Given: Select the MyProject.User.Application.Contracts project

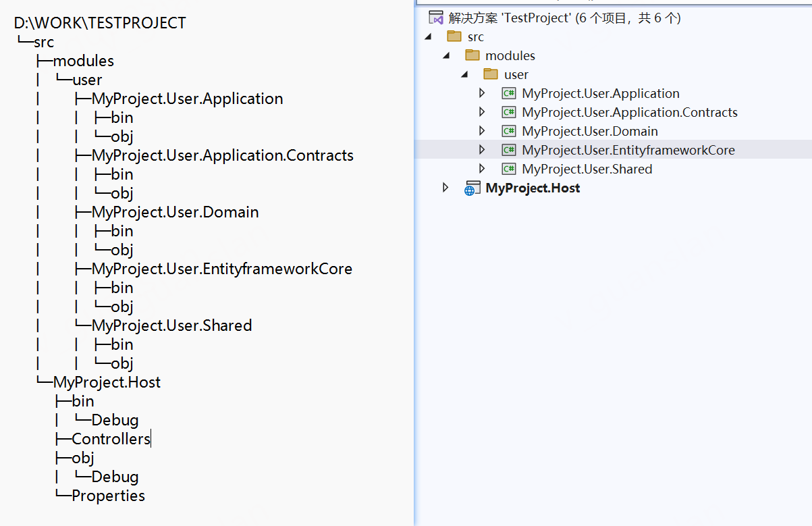Looking at the screenshot, I should click(x=629, y=112).
